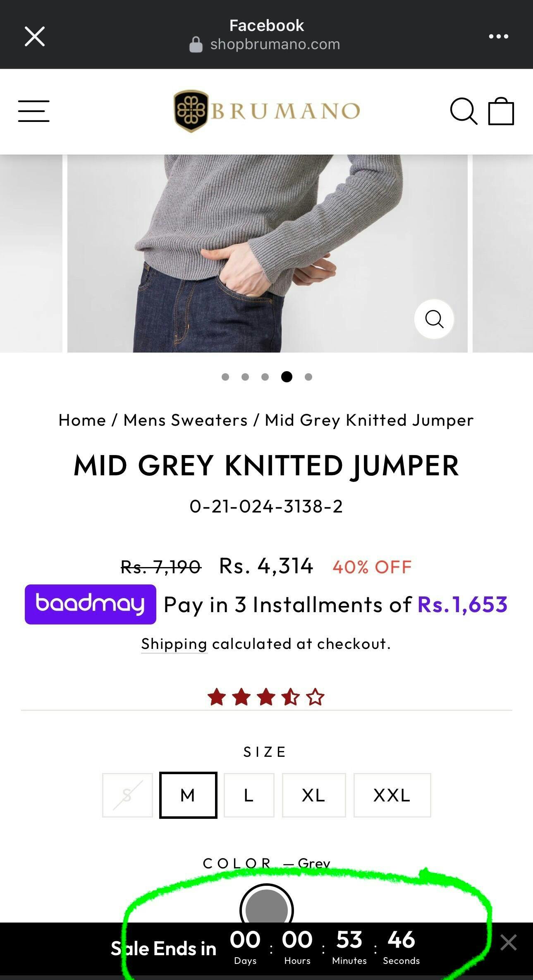This screenshot has height=980, width=533.
Task: Jump to first image carousel dot
Action: point(225,377)
